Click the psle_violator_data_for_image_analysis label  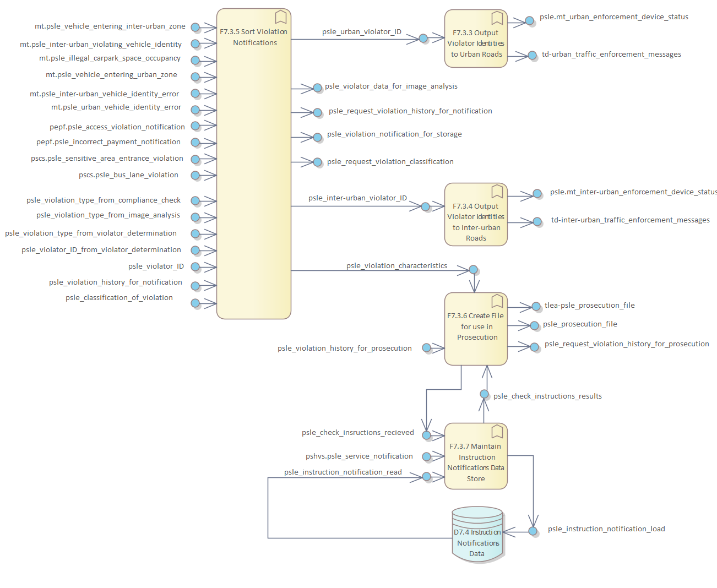(x=391, y=86)
